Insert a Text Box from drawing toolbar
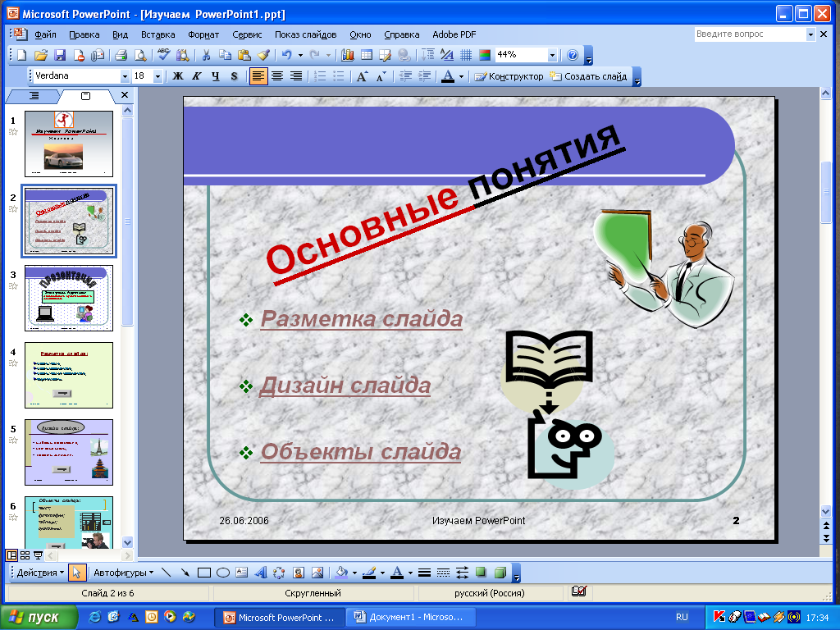The height and width of the screenshot is (630, 840). tap(242, 573)
